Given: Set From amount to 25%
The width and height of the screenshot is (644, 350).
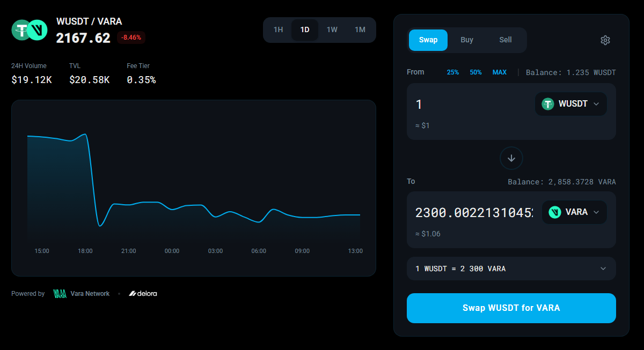Looking at the screenshot, I should pyautogui.click(x=453, y=72).
